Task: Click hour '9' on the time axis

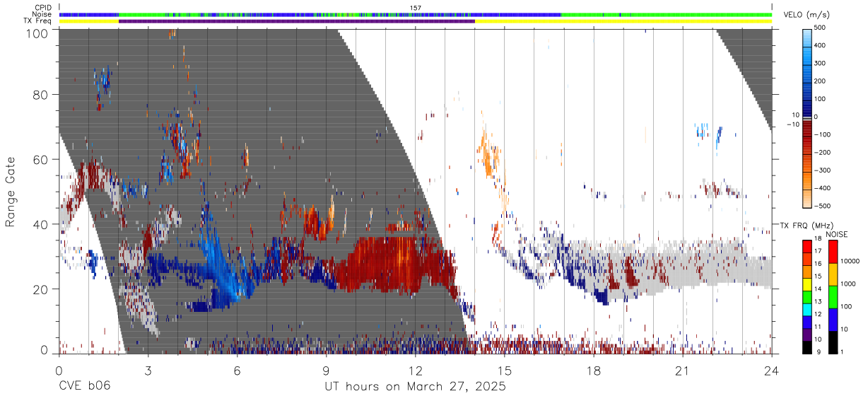Action: (327, 370)
